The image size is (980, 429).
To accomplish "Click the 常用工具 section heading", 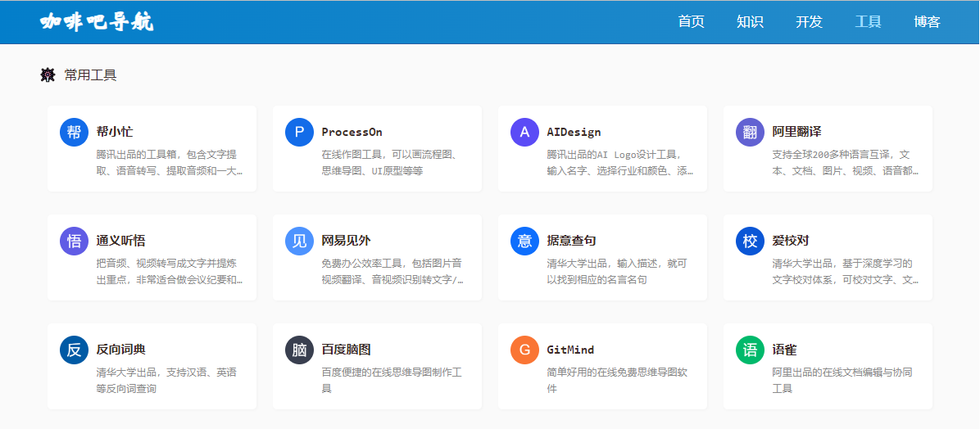I will pos(90,75).
